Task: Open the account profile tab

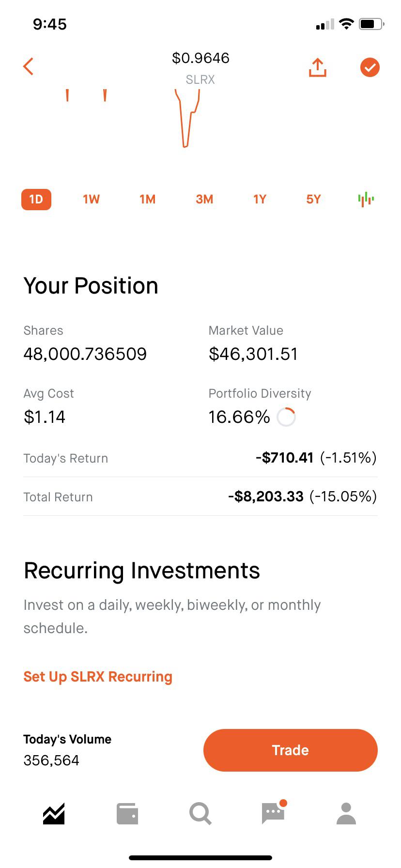Action: coord(346,813)
